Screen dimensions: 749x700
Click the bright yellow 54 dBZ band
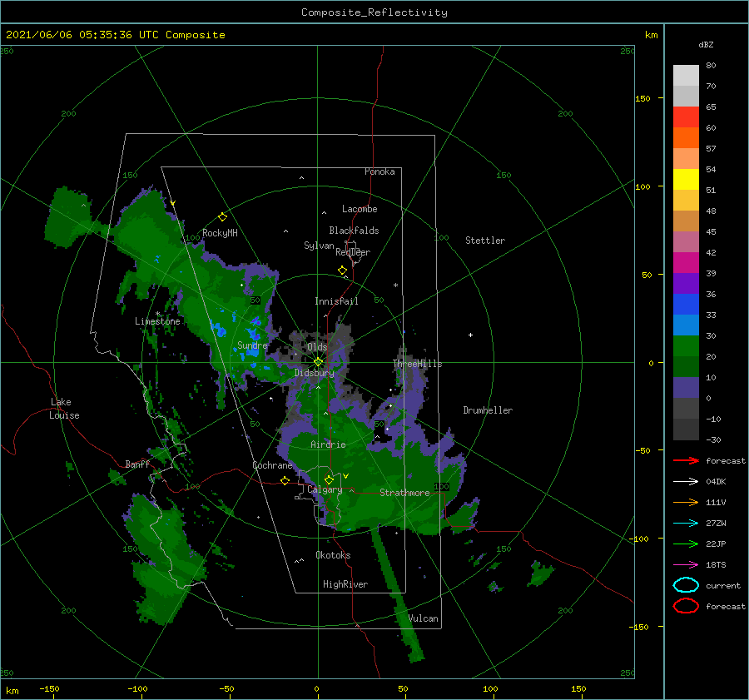[686, 179]
